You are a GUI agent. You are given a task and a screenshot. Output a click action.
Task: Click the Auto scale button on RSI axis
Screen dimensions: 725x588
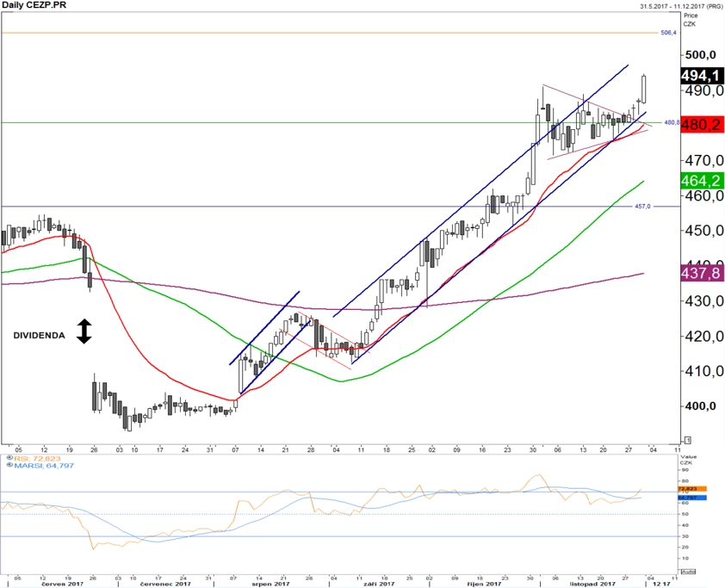tap(688, 572)
